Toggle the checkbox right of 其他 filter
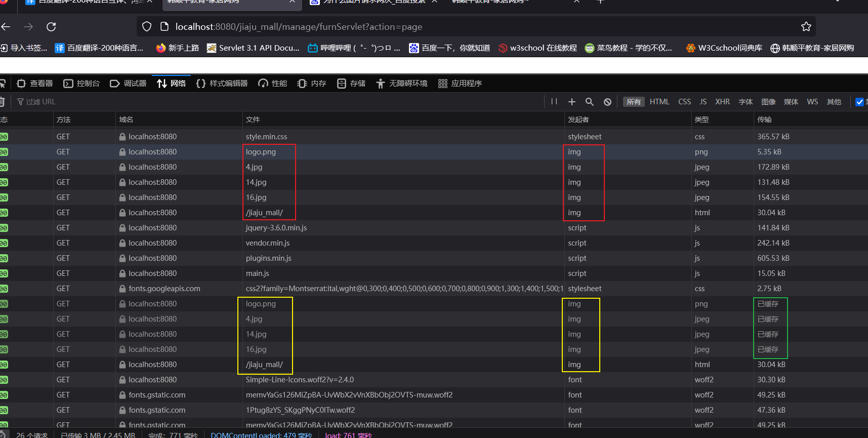Screen dimensions: 868x438 click(859, 102)
